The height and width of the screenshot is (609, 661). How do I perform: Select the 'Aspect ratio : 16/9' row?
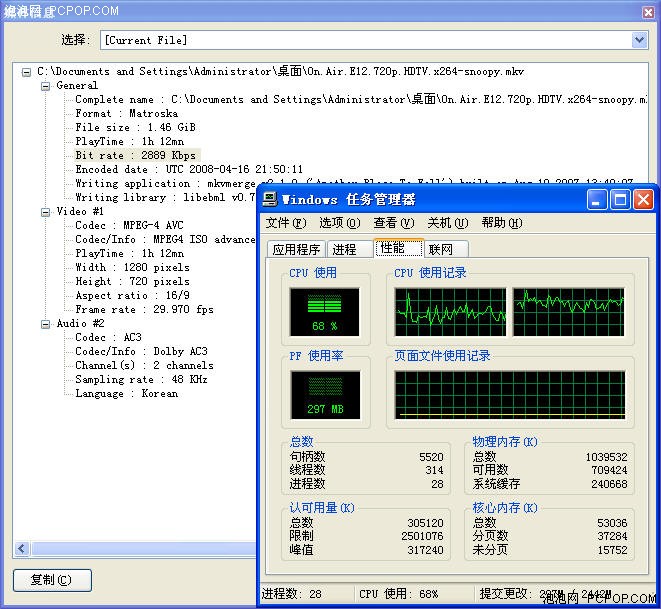[132, 295]
